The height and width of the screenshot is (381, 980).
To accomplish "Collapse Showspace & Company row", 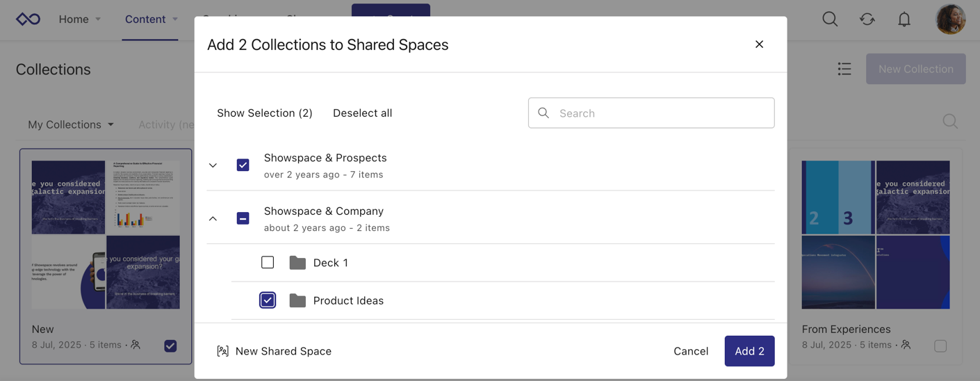I will click(x=213, y=218).
